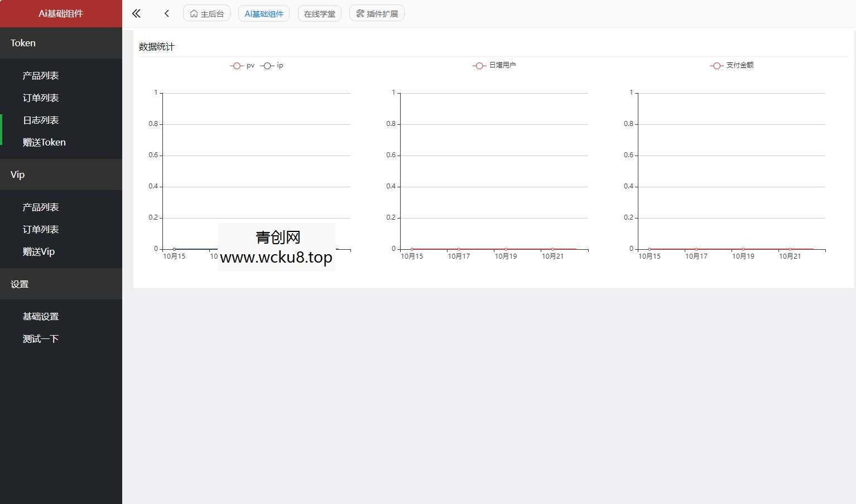Click the 数据统计 panel heading
The height and width of the screenshot is (504, 856).
click(x=157, y=46)
